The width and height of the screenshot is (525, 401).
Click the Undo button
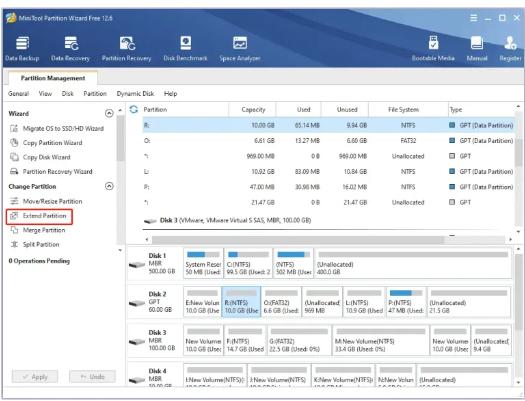click(x=92, y=377)
